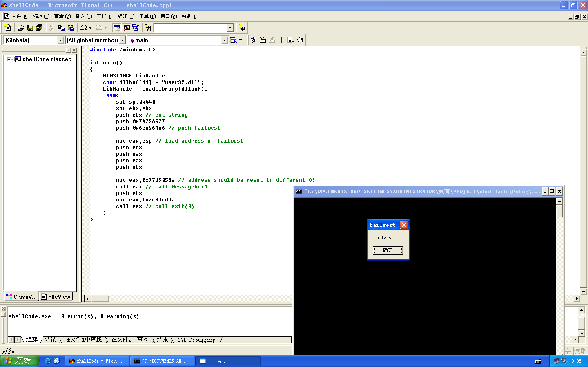Screen dimensions: 588x367
Task: Toggle the Workspace window toolbar button
Action: coord(117,28)
